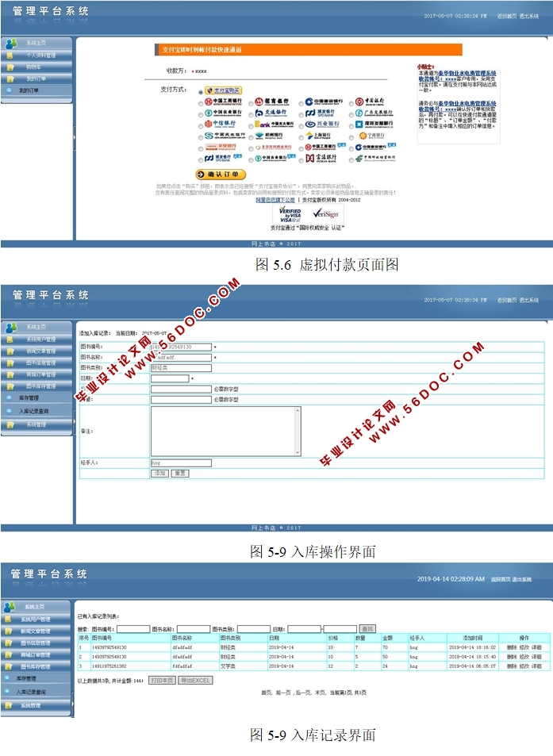Image resolution: width=553 pixels, height=756 pixels.
Task: Click the 查找 search button in records list
Action: (x=367, y=629)
